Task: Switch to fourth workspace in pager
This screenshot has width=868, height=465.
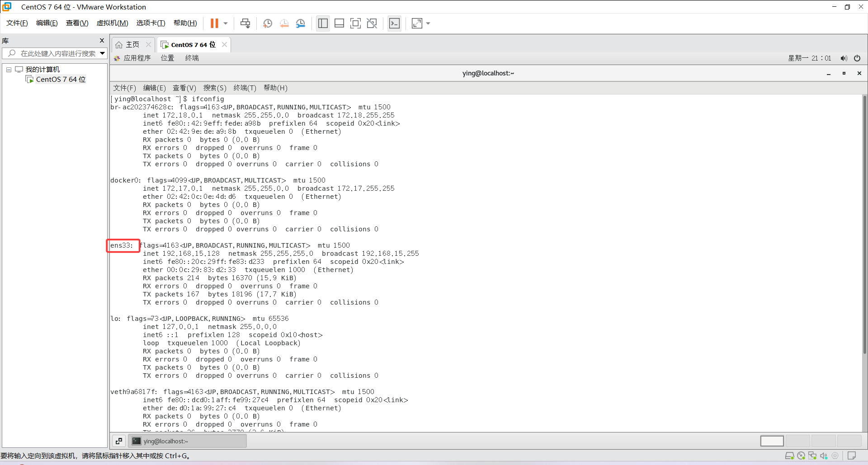Action: tap(849, 441)
